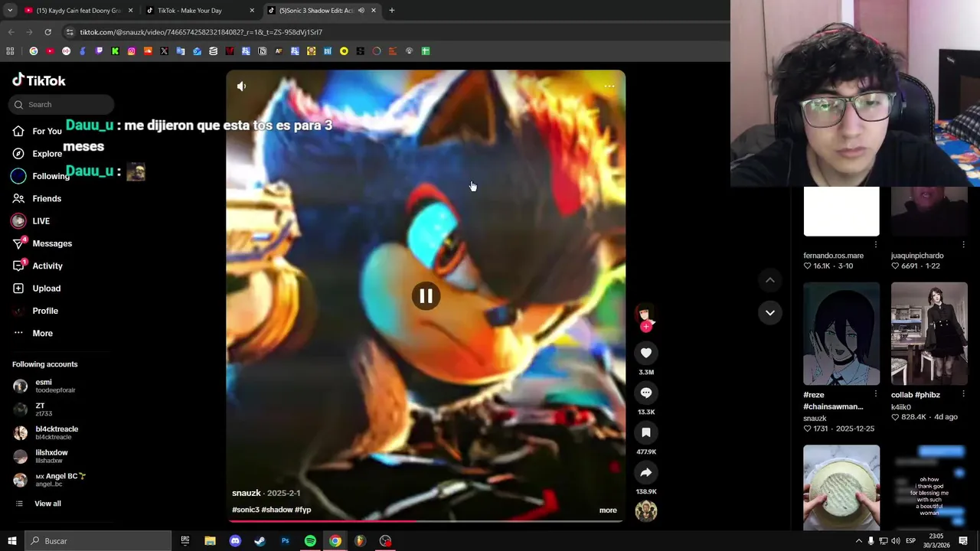Open the video three-dots options menu
Screen dimensions: 980x551
(609, 86)
